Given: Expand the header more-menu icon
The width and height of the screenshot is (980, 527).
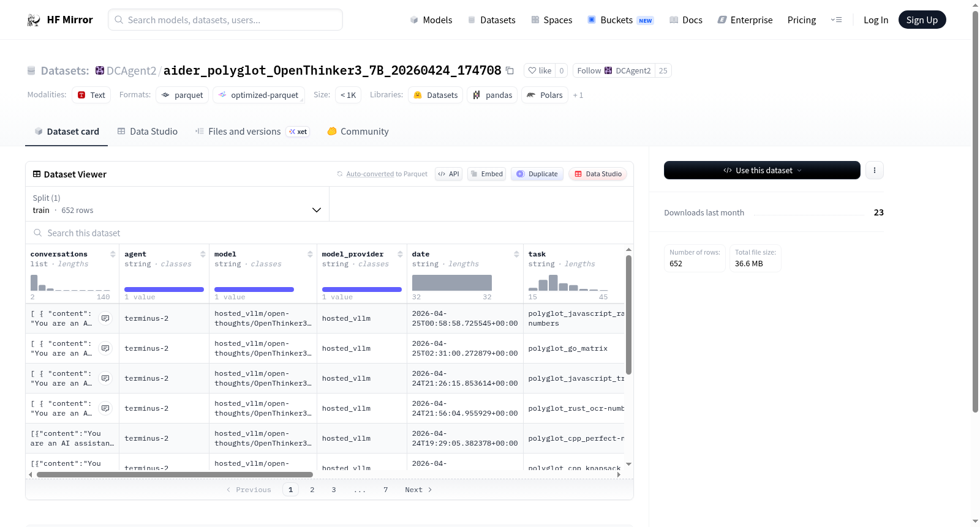Looking at the screenshot, I should click(x=836, y=20).
